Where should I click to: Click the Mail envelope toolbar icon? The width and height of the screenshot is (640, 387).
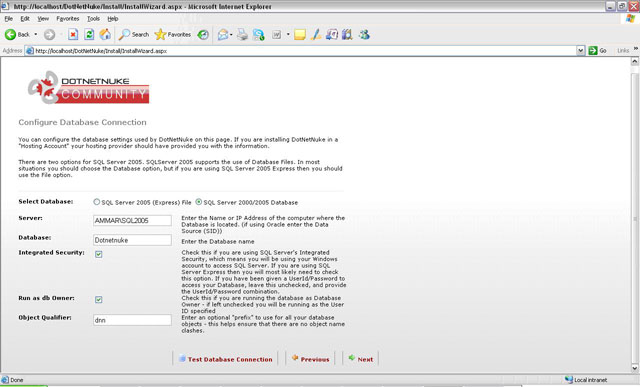[x=222, y=35]
